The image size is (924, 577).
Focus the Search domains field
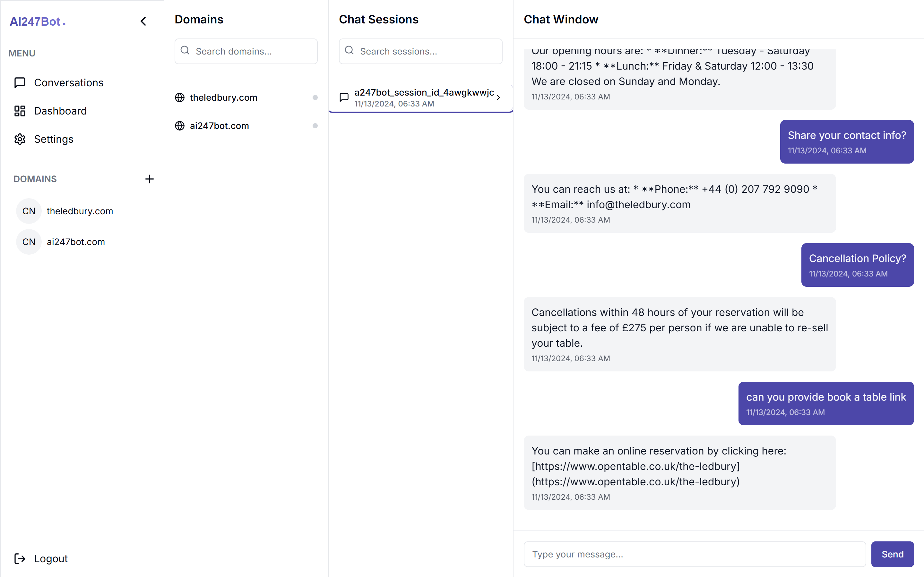click(252, 51)
